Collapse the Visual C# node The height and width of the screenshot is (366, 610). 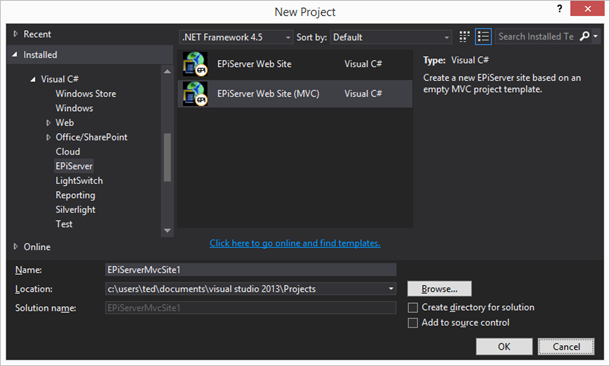click(x=33, y=79)
